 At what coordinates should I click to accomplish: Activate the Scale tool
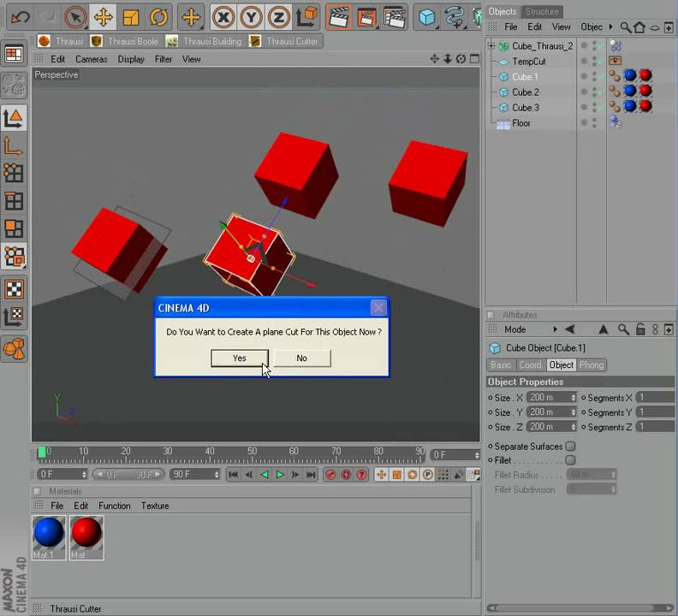tap(131, 17)
